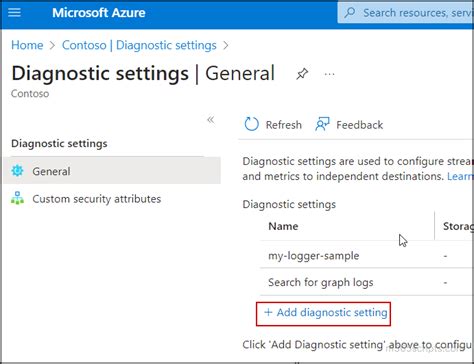Click the General gear icon
This screenshot has width=474, height=364.
click(x=17, y=171)
